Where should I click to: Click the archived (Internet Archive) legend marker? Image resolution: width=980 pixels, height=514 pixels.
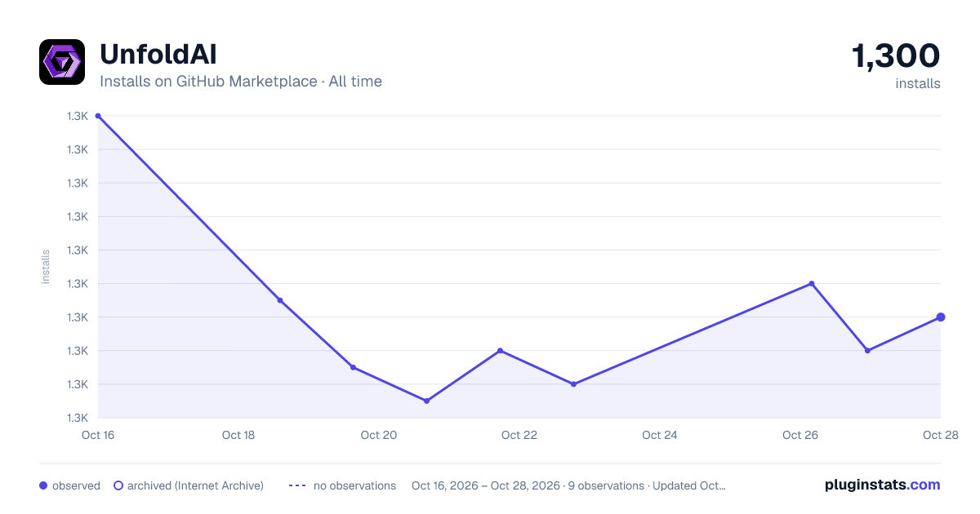click(118, 485)
